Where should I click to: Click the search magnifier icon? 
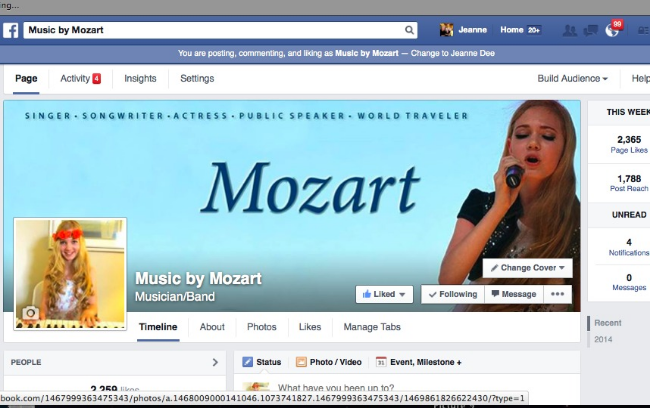(x=409, y=30)
